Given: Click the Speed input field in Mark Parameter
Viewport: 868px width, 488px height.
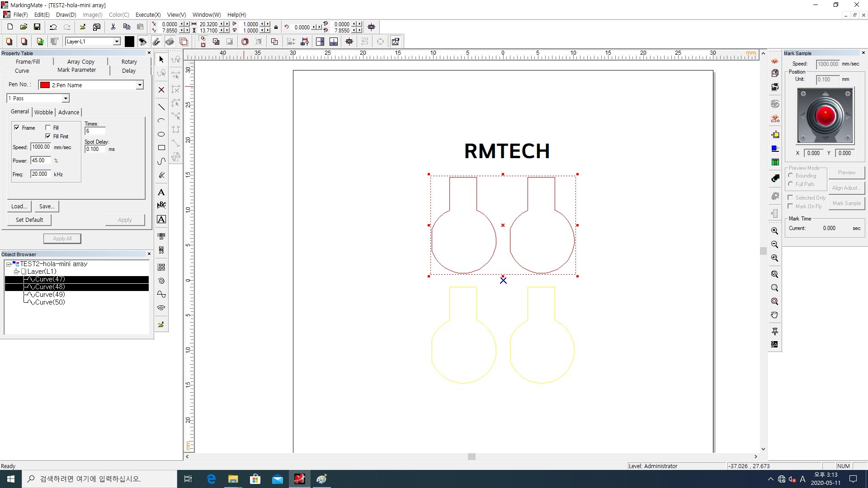Looking at the screenshot, I should pos(41,147).
